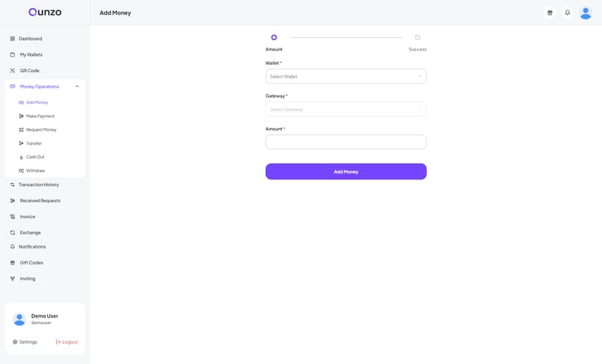Click the Amount input field
The width and height of the screenshot is (602, 364).
(x=346, y=142)
